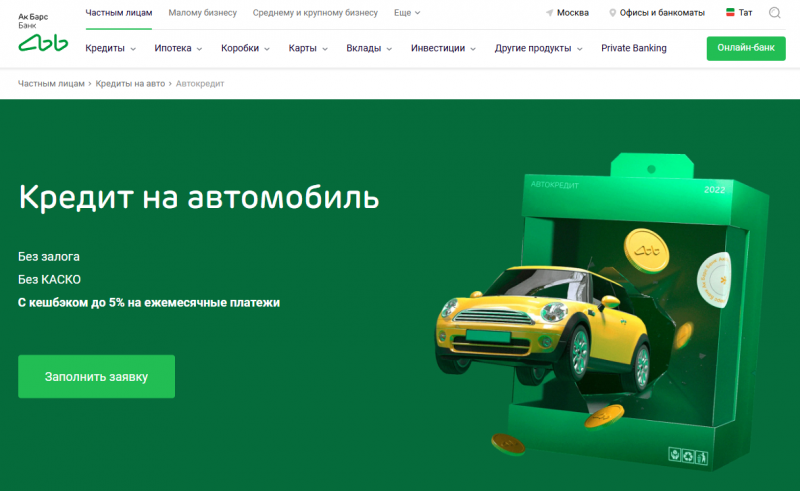Click the Ak Bars Bank logo

[x=43, y=32]
